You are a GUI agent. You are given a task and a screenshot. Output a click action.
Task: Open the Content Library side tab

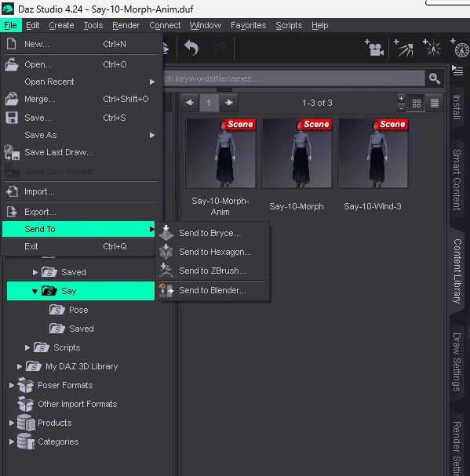(x=457, y=271)
